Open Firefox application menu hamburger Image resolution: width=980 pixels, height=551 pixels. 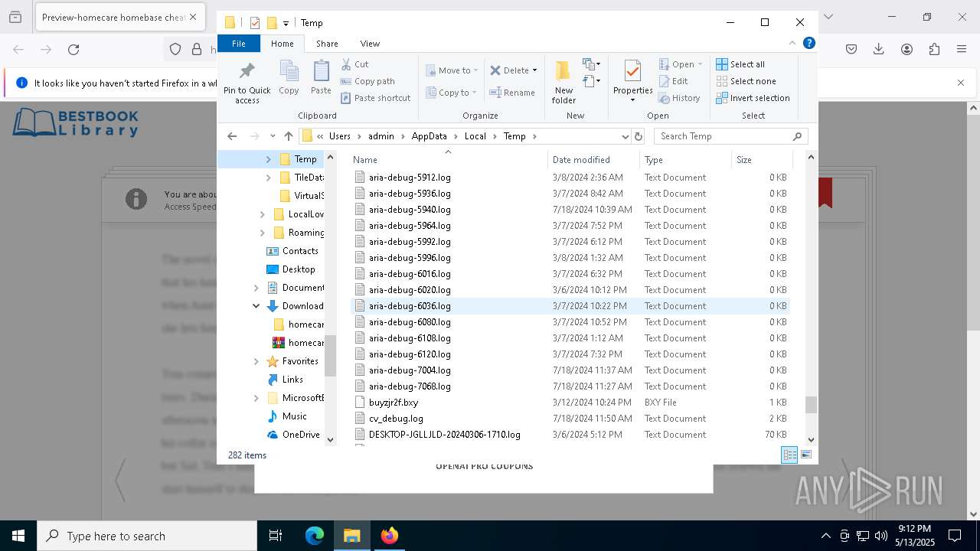[x=962, y=50]
